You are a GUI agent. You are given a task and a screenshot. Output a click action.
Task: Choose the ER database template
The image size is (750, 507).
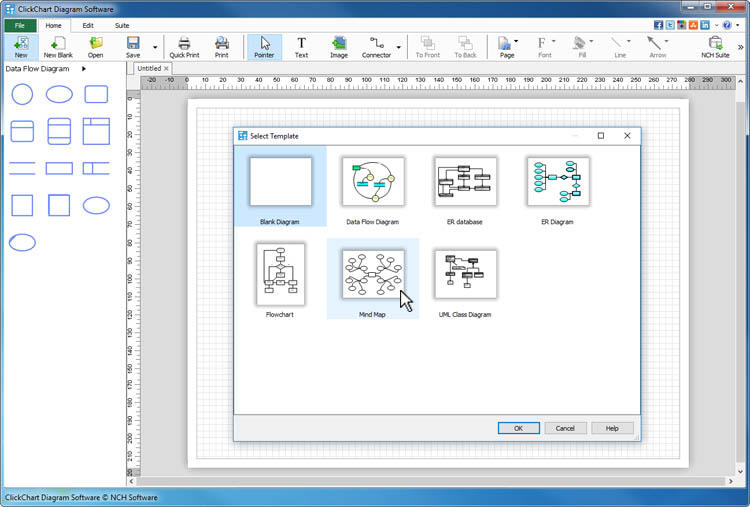tap(465, 187)
